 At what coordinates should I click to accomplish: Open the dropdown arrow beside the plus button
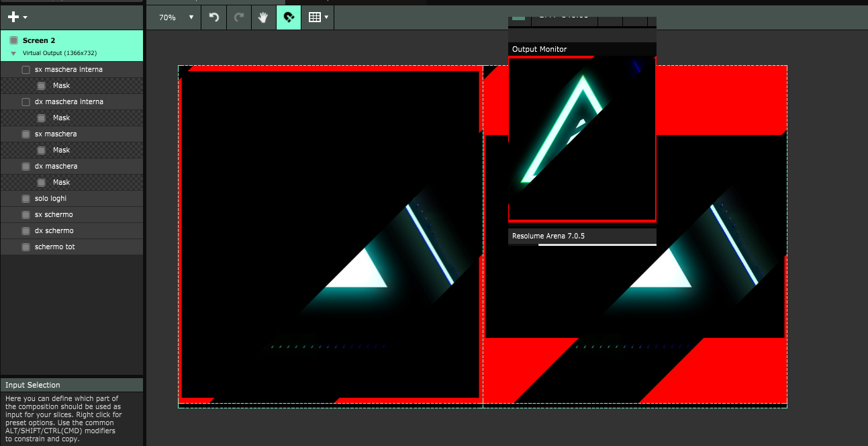26,17
